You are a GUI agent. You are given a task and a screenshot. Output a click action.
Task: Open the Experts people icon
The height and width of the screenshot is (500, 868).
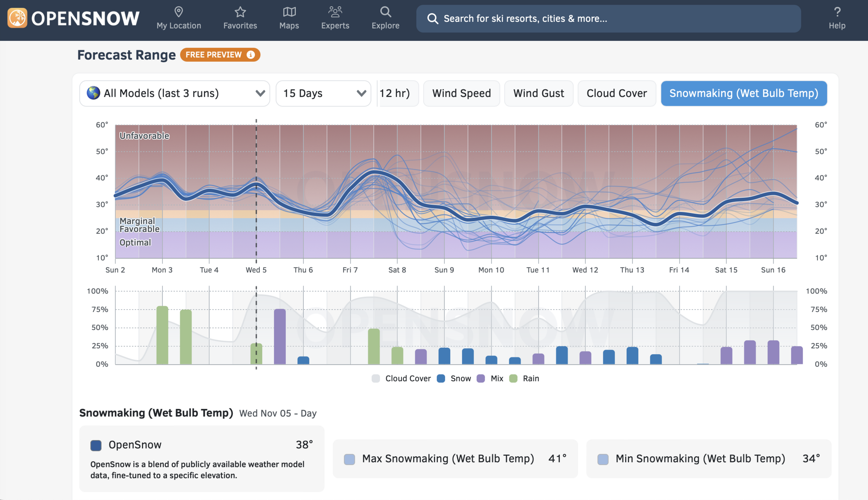[x=335, y=12]
